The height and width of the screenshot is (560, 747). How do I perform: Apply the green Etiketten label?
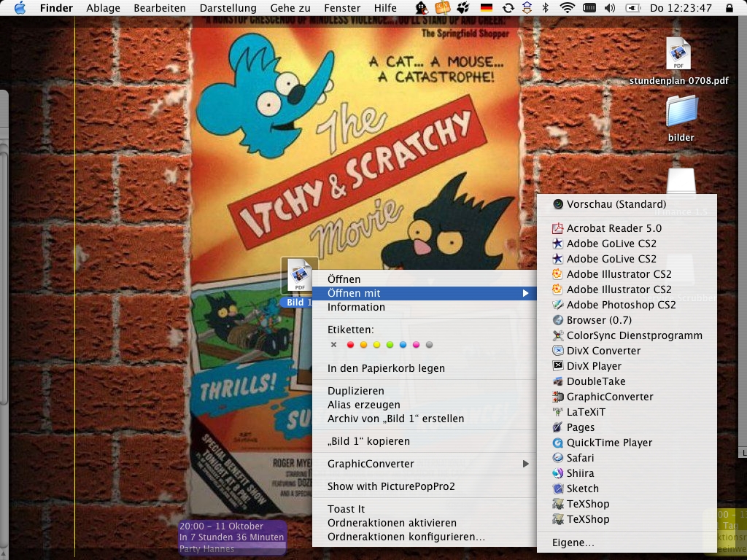tap(390, 345)
